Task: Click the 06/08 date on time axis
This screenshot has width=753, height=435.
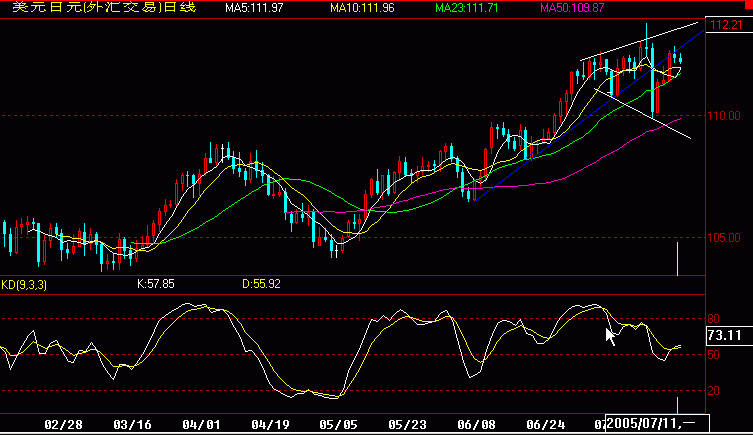Action: (x=476, y=424)
